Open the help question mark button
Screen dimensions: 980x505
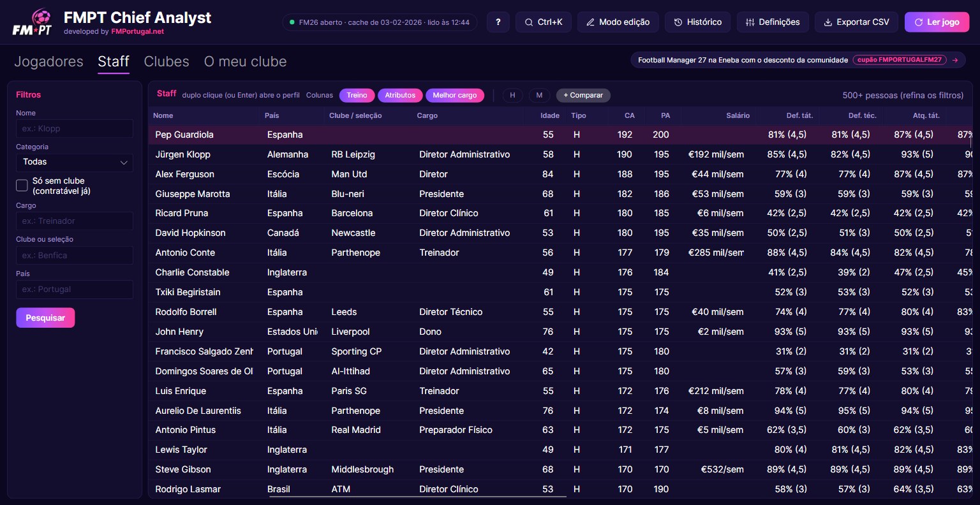click(x=498, y=22)
